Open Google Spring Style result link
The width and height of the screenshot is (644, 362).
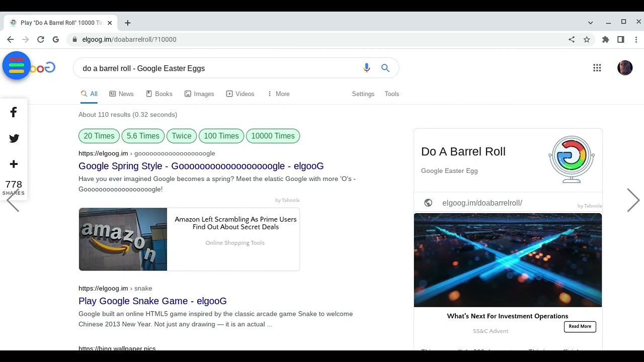[x=201, y=166]
